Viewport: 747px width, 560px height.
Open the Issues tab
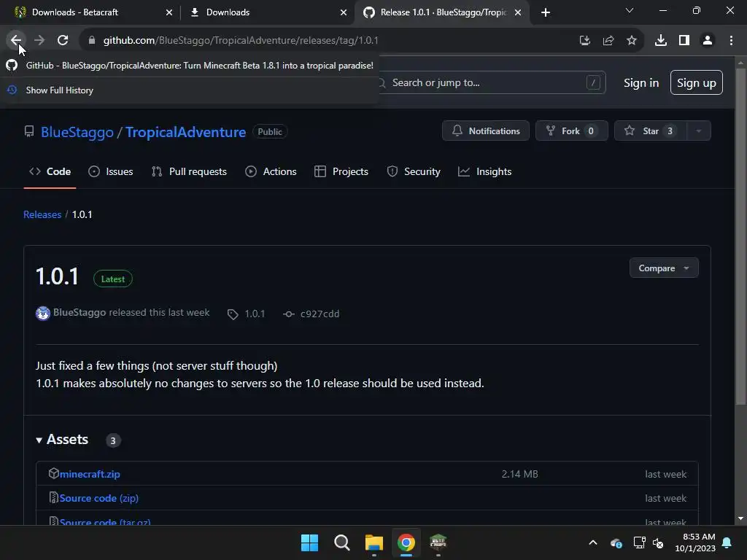pos(111,171)
